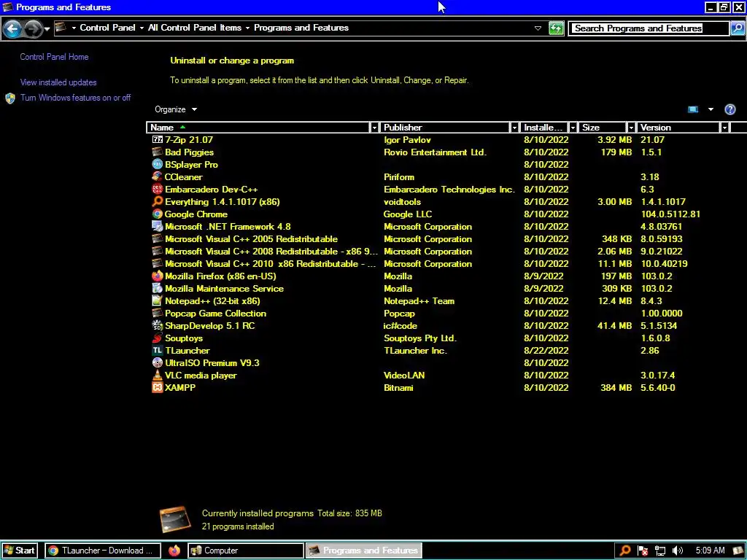The width and height of the screenshot is (747, 560).
Task: Click the taskbar clock 5:09 AM
Action: tap(710, 551)
